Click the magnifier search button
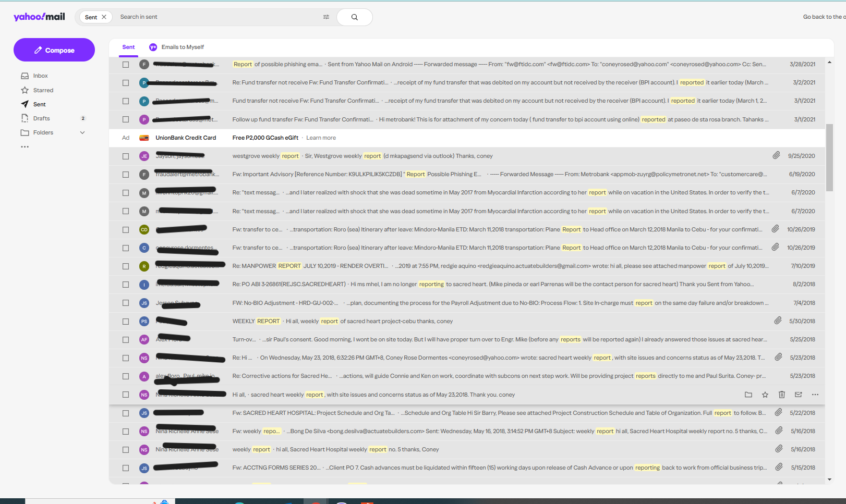 tap(355, 17)
